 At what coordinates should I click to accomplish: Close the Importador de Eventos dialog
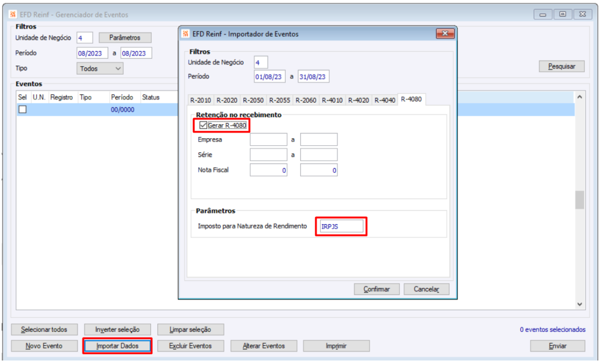coord(445,34)
